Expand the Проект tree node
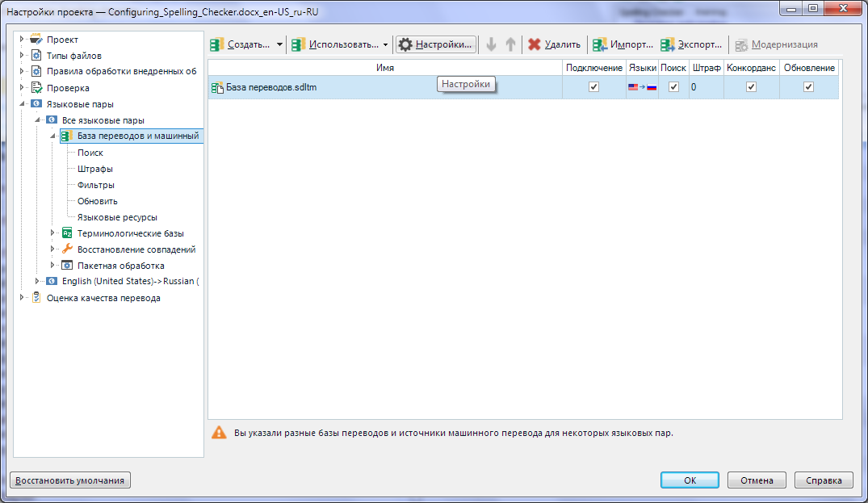This screenshot has width=868, height=503. pos(22,40)
